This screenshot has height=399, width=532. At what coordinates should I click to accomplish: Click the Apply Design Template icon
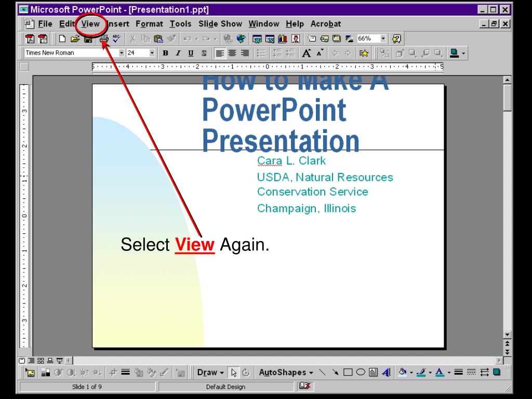click(337, 38)
